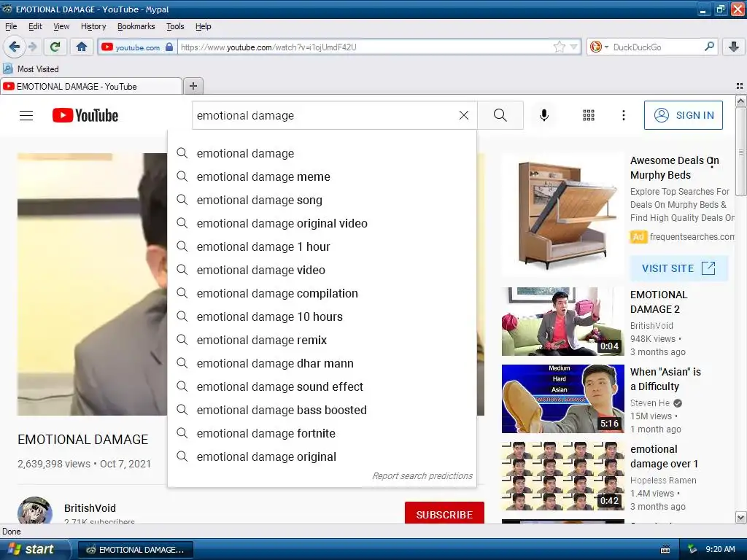Screen dimensions: 747x560
Task: Click the SIGN IN button
Action: coord(683,115)
